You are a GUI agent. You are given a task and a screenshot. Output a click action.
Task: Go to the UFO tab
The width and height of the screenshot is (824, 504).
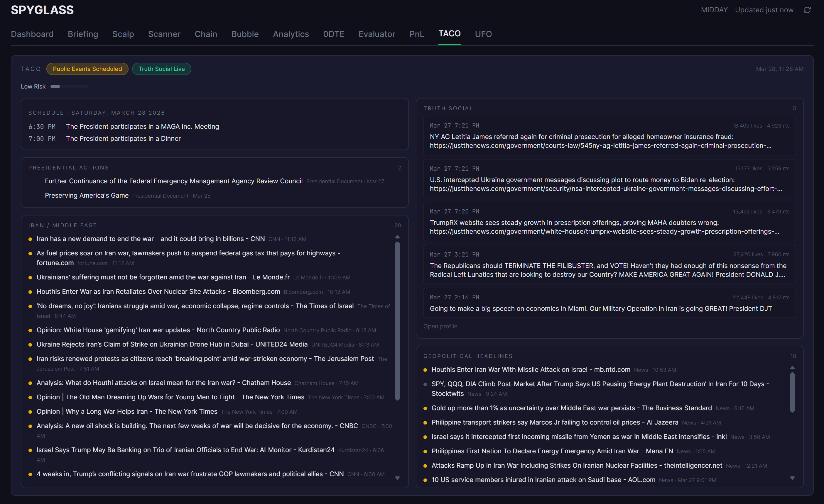click(x=483, y=34)
